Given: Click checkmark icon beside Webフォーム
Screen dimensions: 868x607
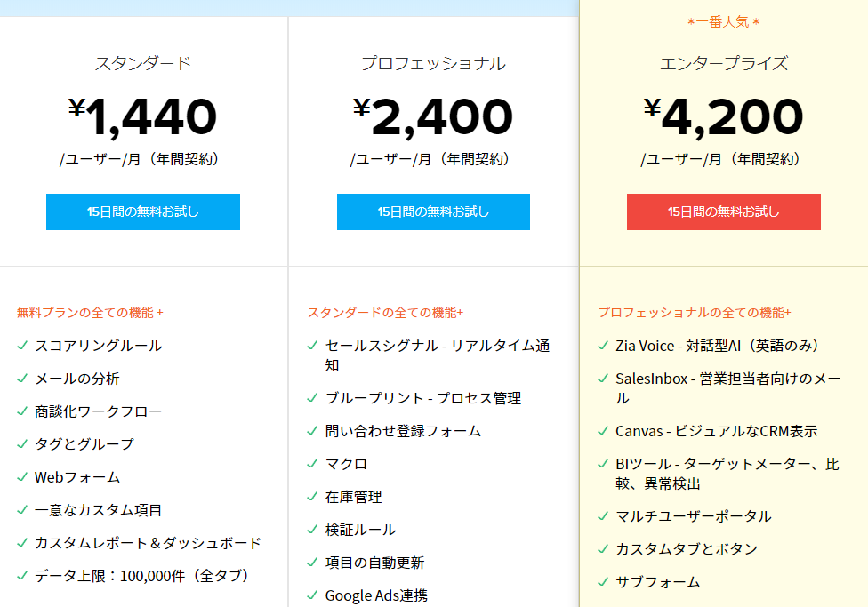Looking at the screenshot, I should tap(22, 477).
